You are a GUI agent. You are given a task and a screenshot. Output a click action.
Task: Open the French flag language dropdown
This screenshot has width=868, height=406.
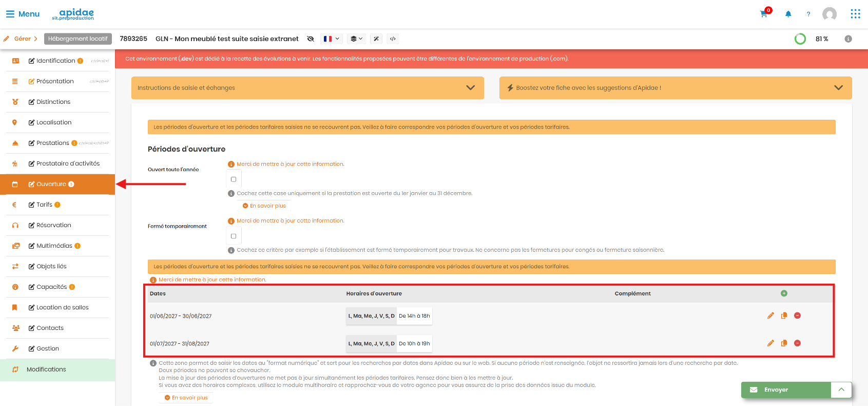(332, 39)
